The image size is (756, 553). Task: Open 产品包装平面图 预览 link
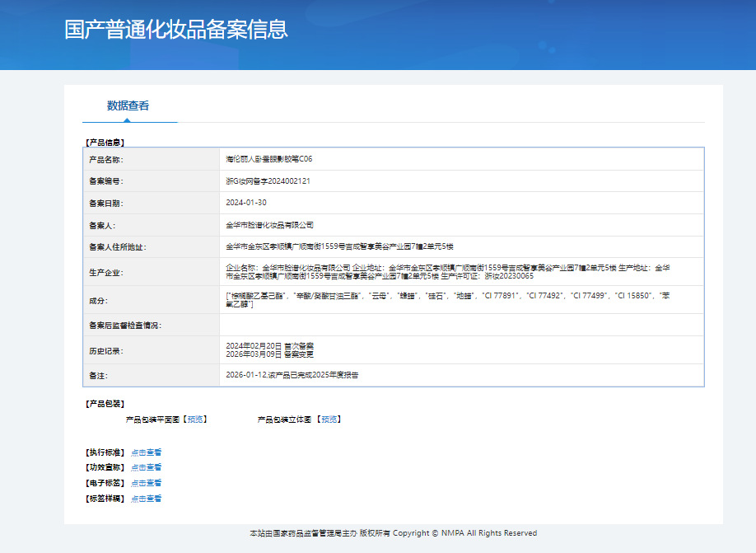195,419
